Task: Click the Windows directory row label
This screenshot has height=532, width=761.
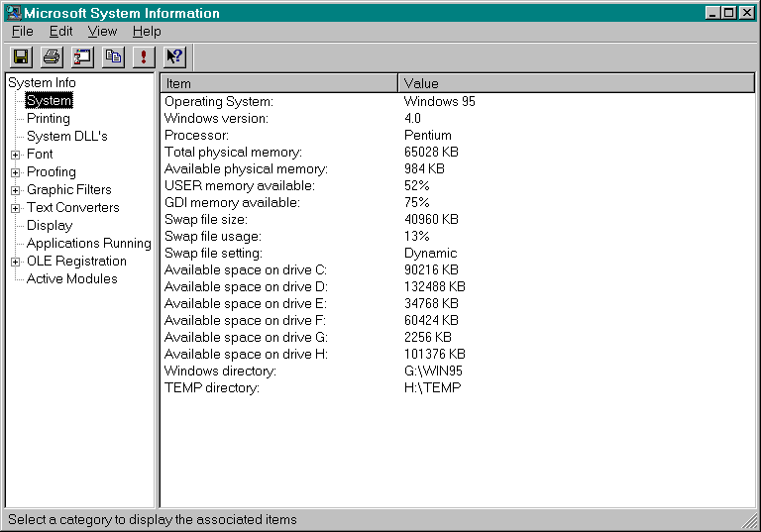Action: tap(220, 371)
